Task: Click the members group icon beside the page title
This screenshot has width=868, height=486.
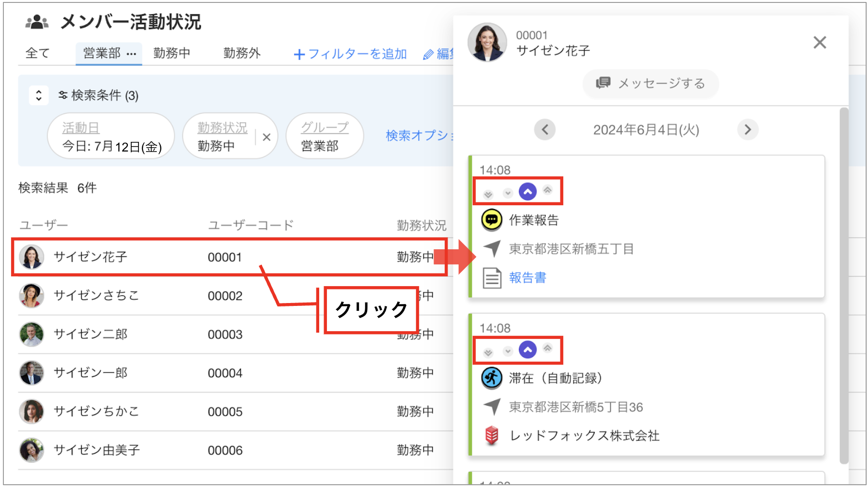Action: coord(37,22)
